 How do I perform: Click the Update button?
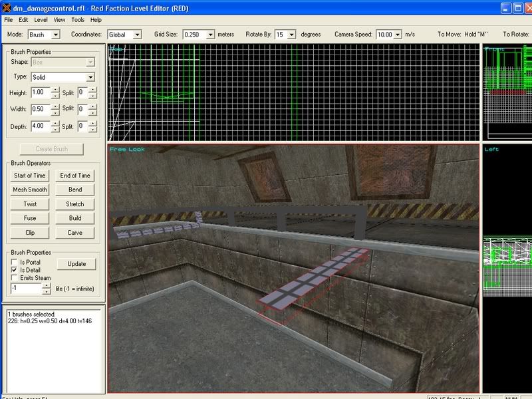pos(76,264)
